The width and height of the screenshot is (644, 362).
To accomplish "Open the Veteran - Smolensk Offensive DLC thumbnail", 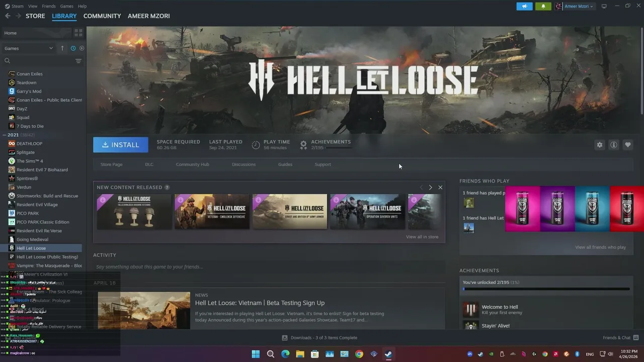I will click(212, 212).
